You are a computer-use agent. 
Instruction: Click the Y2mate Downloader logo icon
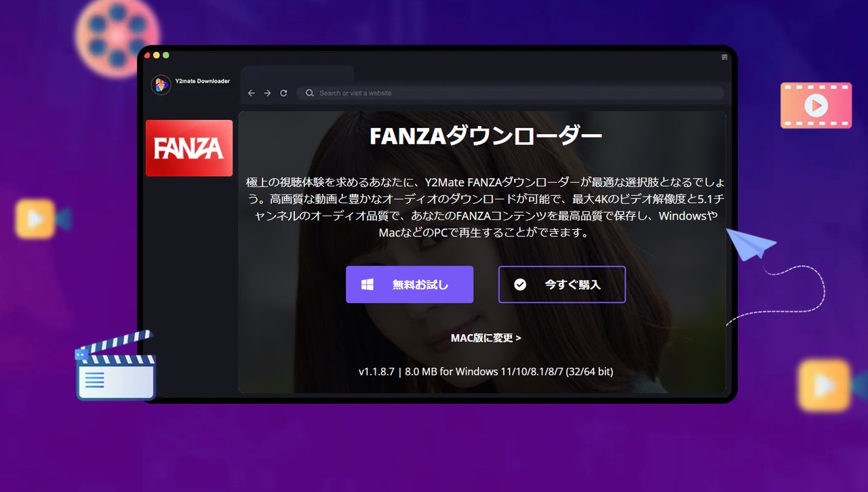(161, 85)
